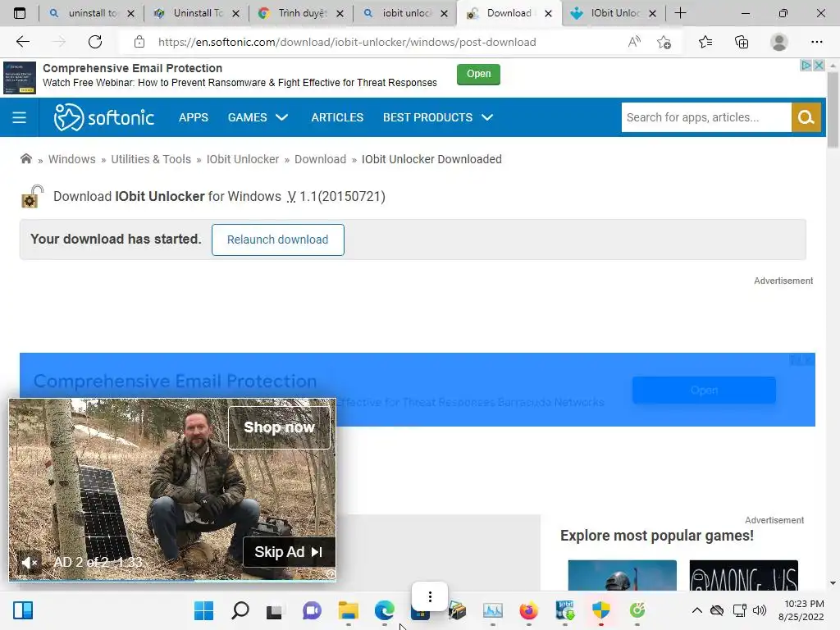Open Windows taskbar search
The image size is (840, 630).
click(240, 610)
